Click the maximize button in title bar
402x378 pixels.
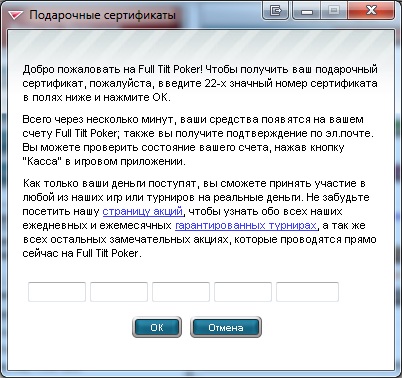coord(334,11)
